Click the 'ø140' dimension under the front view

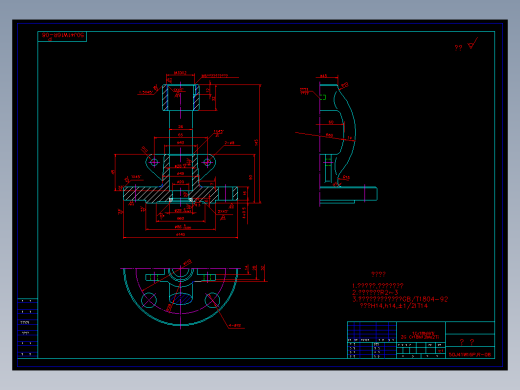(x=180, y=235)
